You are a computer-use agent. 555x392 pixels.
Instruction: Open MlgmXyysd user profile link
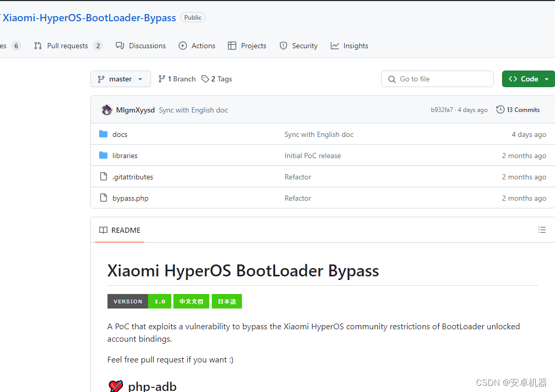click(135, 110)
